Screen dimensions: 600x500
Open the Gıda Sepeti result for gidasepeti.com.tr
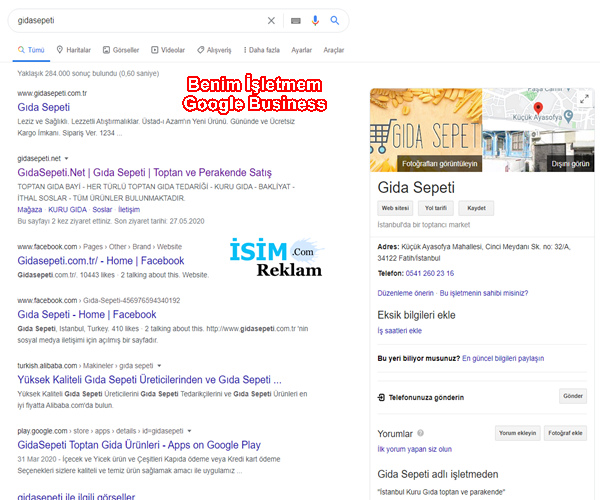click(44, 107)
